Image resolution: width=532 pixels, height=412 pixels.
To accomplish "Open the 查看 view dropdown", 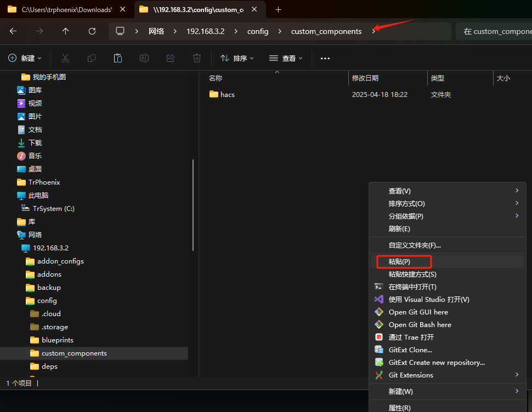I will coord(286,58).
